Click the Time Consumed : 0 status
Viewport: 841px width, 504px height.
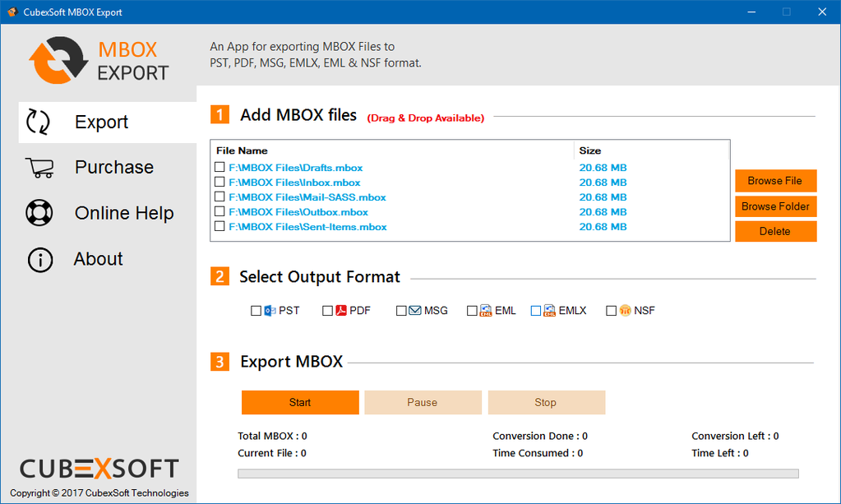[x=538, y=453]
